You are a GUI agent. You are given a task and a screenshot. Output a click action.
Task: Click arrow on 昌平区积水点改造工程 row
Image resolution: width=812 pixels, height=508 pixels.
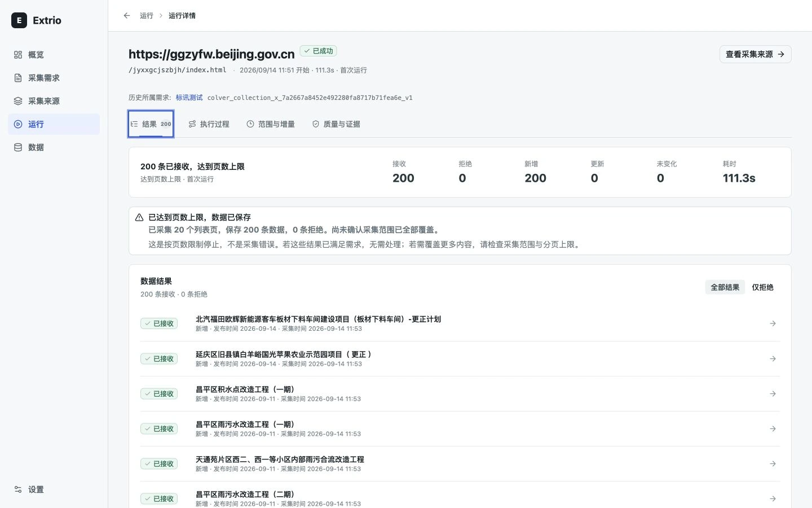tap(773, 394)
